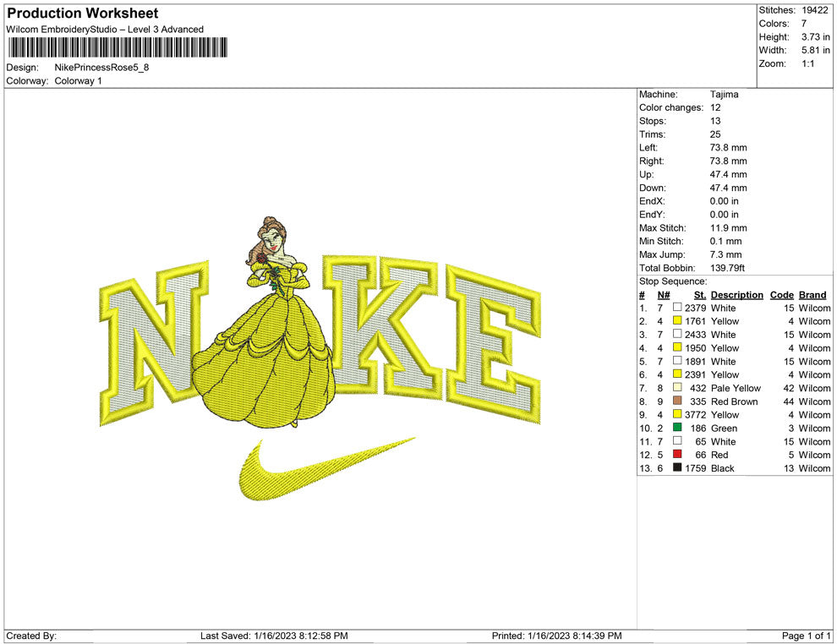Click the Machine value Tajima
The height and width of the screenshot is (644, 837).
(724, 94)
